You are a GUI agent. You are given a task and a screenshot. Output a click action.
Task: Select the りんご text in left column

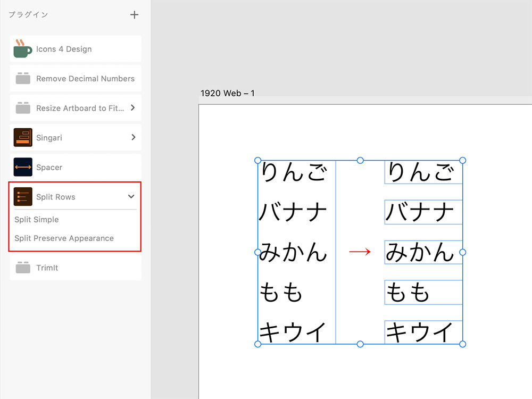point(293,173)
